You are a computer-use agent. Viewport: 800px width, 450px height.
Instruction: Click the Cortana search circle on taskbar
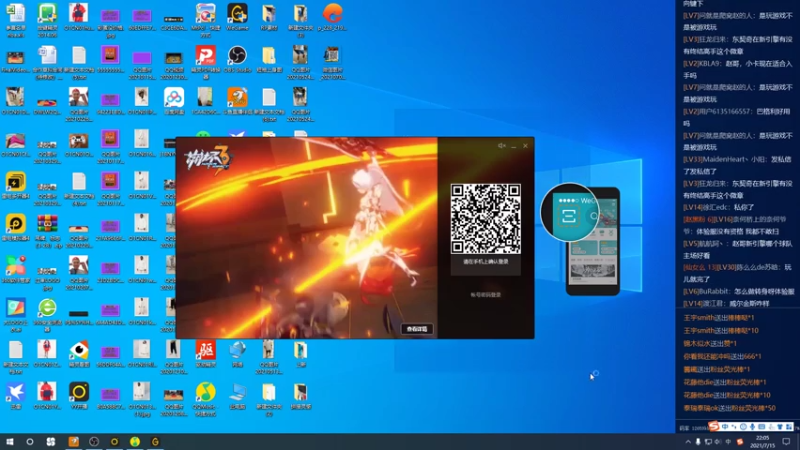[30, 442]
